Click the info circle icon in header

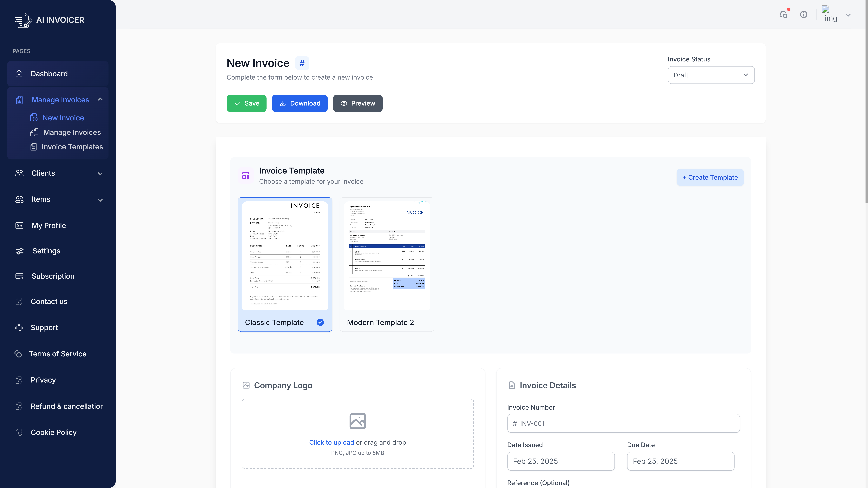[804, 14]
